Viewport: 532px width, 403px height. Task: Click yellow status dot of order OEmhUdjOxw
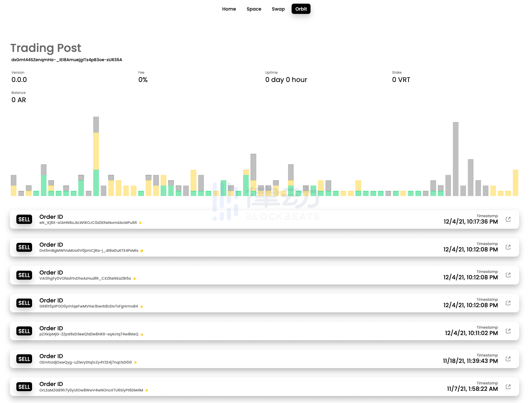click(x=135, y=362)
